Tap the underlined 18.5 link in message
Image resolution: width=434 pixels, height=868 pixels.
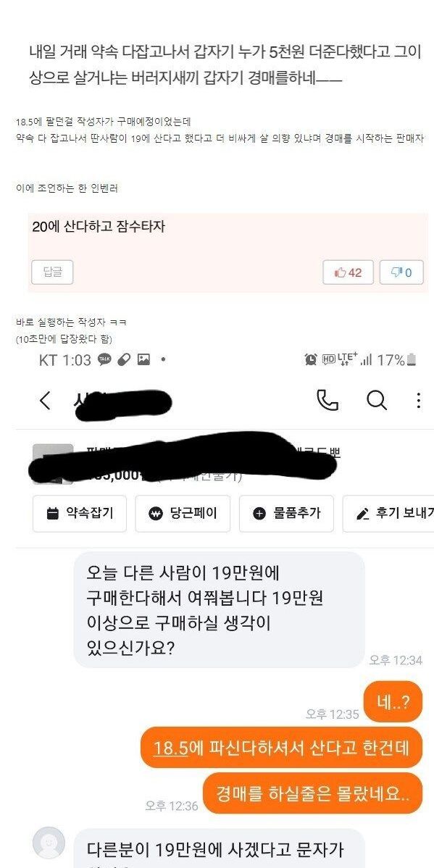click(171, 748)
